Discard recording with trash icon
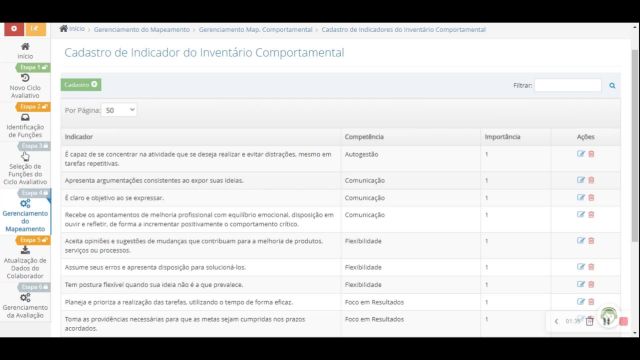The width and height of the screenshot is (640, 360). click(589, 322)
